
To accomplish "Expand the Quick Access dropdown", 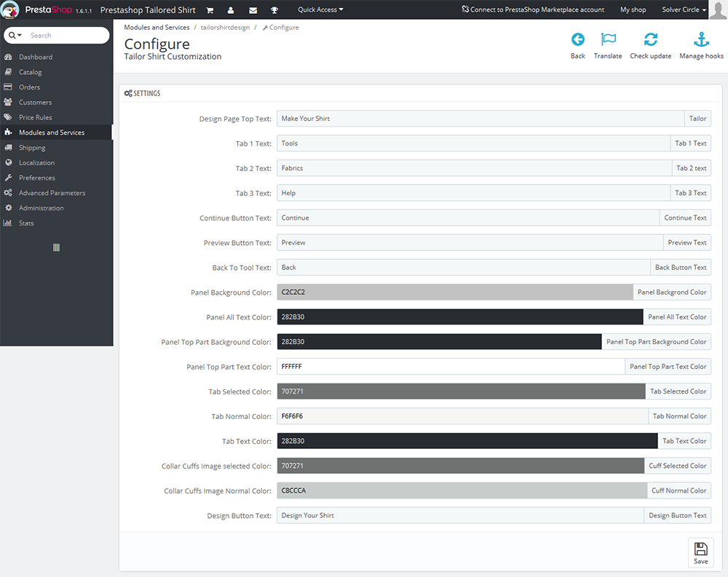I will (320, 9).
